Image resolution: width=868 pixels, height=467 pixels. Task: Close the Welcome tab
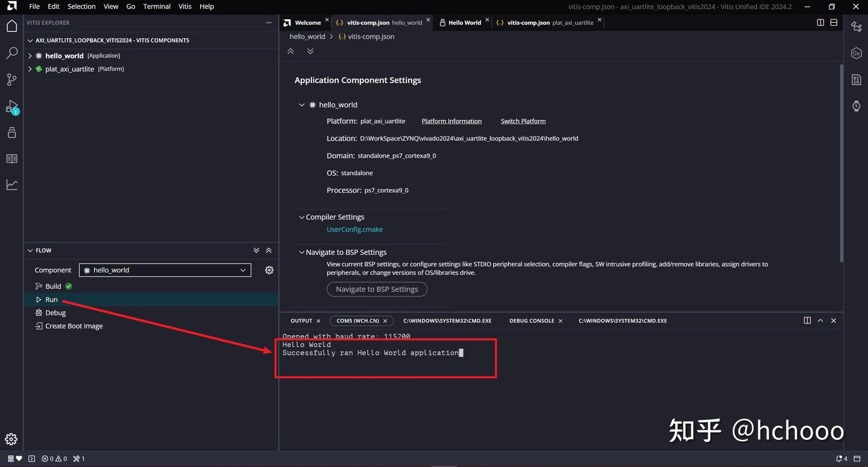pyautogui.click(x=327, y=20)
